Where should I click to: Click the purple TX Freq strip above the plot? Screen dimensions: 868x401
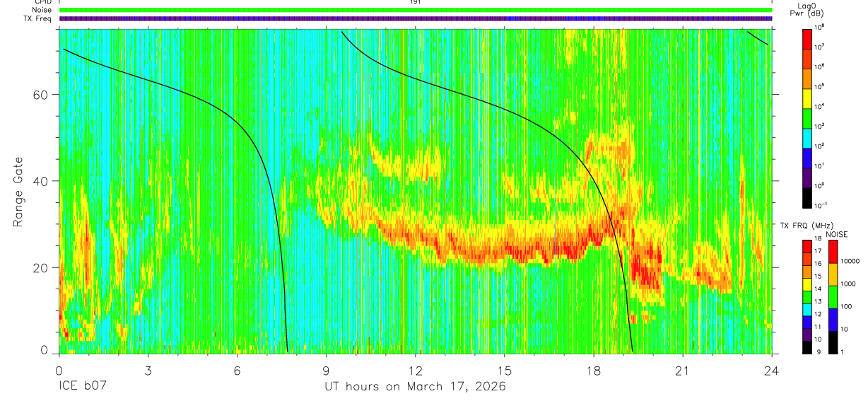pos(416,18)
